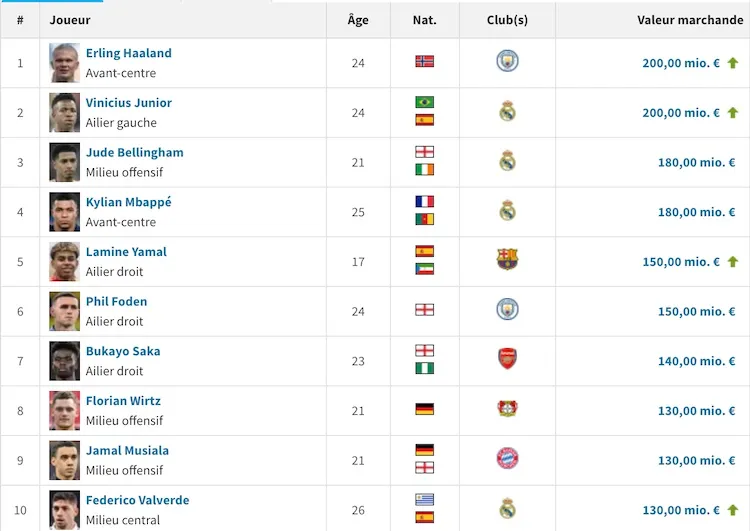Click Bukayo Saka's portrait thumbnail
Image resolution: width=750 pixels, height=531 pixels.
click(x=65, y=361)
